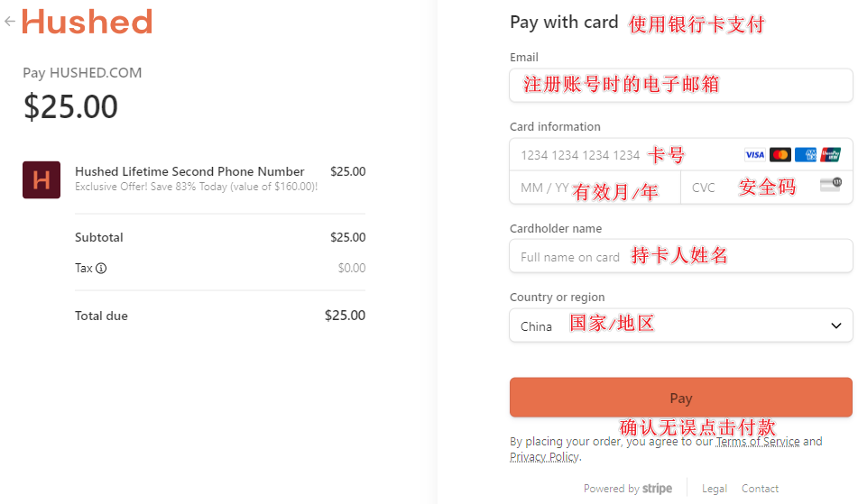Click the Legal footer link
The height and width of the screenshot is (504, 858).
point(715,489)
